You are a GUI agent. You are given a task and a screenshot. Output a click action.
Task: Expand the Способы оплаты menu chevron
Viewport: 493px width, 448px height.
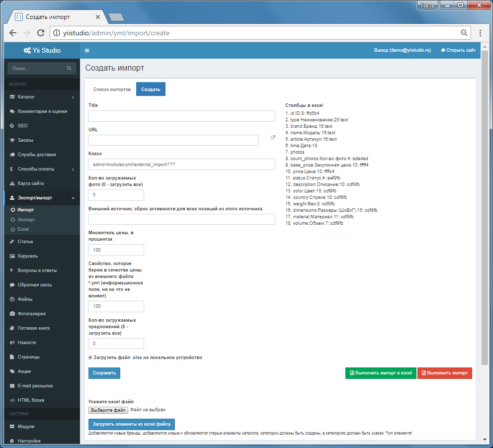pyautogui.click(x=73, y=169)
